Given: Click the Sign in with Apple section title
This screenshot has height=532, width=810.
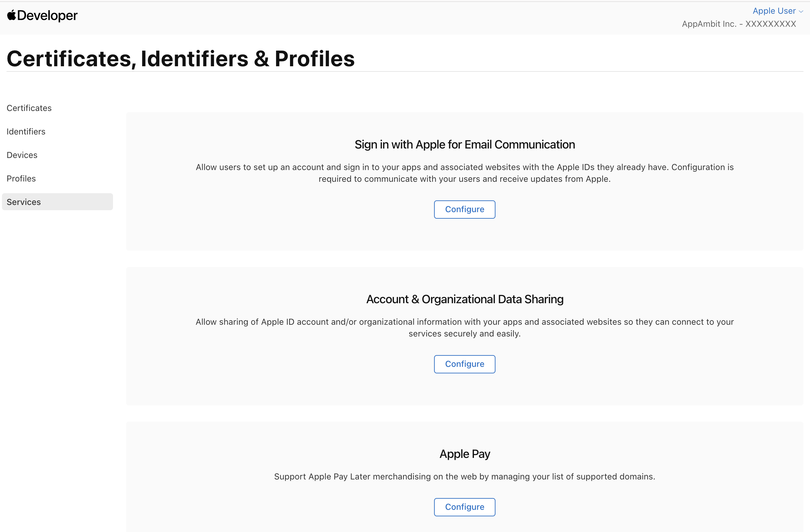Looking at the screenshot, I should click(x=464, y=144).
